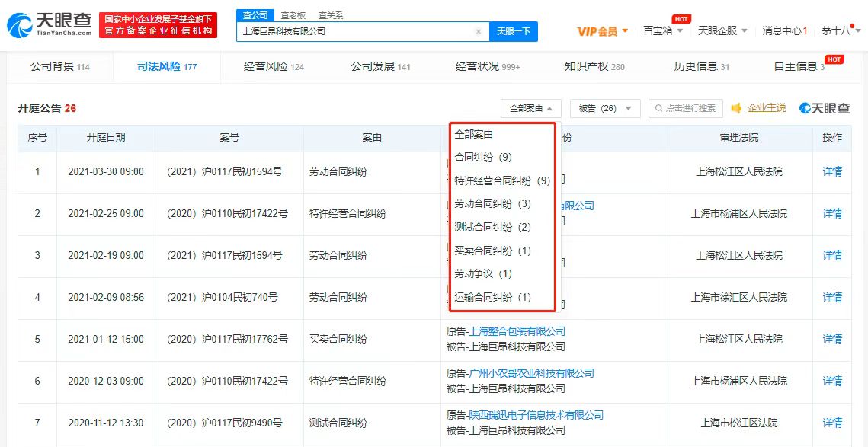Click the 审理法院 column header
The image size is (868, 447).
point(739,138)
